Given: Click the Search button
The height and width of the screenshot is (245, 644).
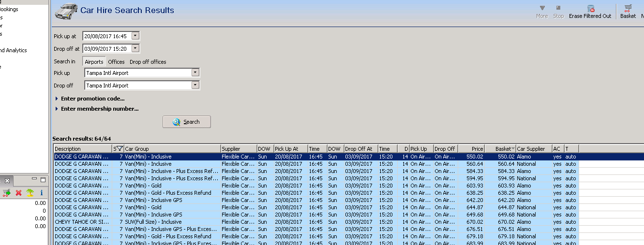Looking at the screenshot, I should pyautogui.click(x=187, y=122).
